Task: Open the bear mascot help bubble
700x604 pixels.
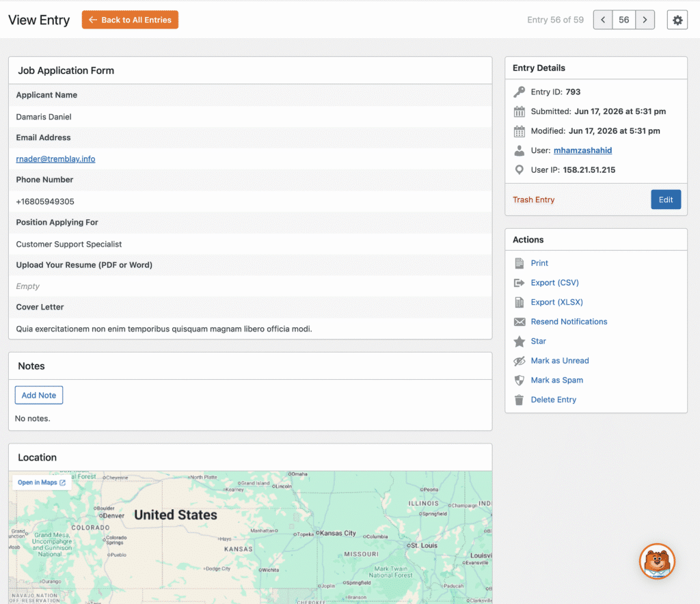Action: point(657,561)
